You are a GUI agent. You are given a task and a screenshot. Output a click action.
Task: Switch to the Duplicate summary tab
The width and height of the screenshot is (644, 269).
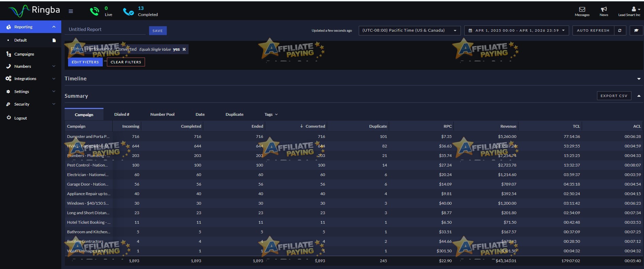click(x=235, y=114)
